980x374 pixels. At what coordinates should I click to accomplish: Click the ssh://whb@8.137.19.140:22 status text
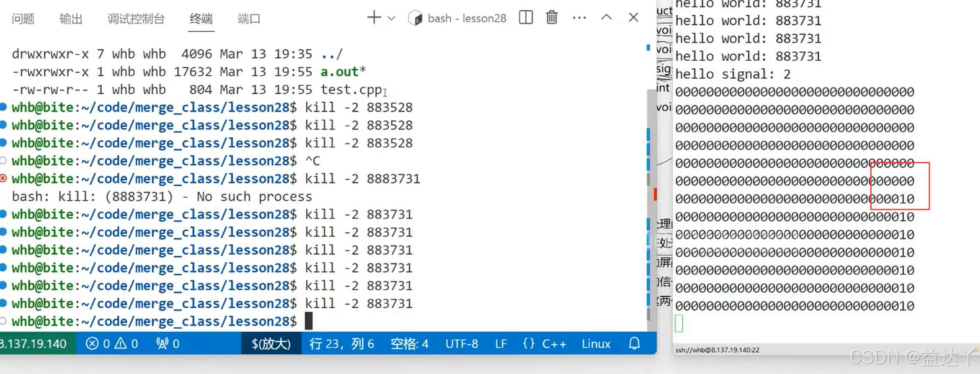pyautogui.click(x=717, y=350)
